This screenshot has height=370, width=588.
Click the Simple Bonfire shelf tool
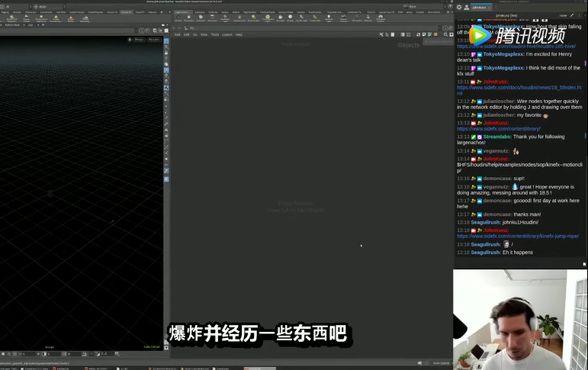tap(70, 18)
